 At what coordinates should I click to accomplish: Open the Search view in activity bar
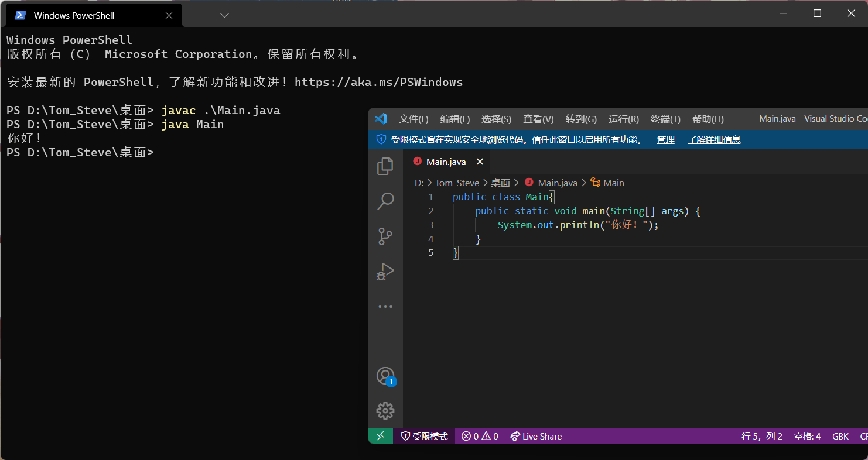pyautogui.click(x=385, y=201)
